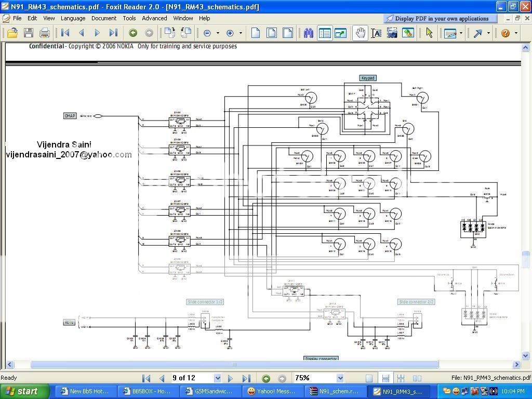
Task: Open the Arrow tool dropdown arrow
Action: (488, 33)
